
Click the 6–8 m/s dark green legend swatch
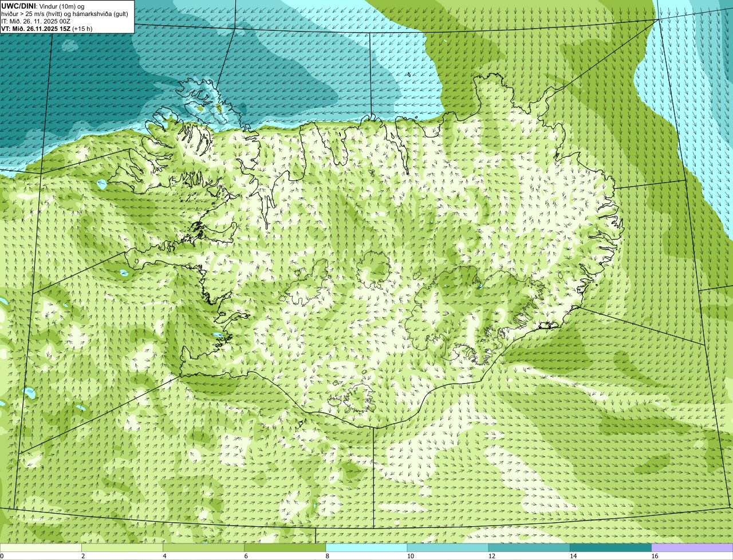pyautogui.click(x=285, y=548)
